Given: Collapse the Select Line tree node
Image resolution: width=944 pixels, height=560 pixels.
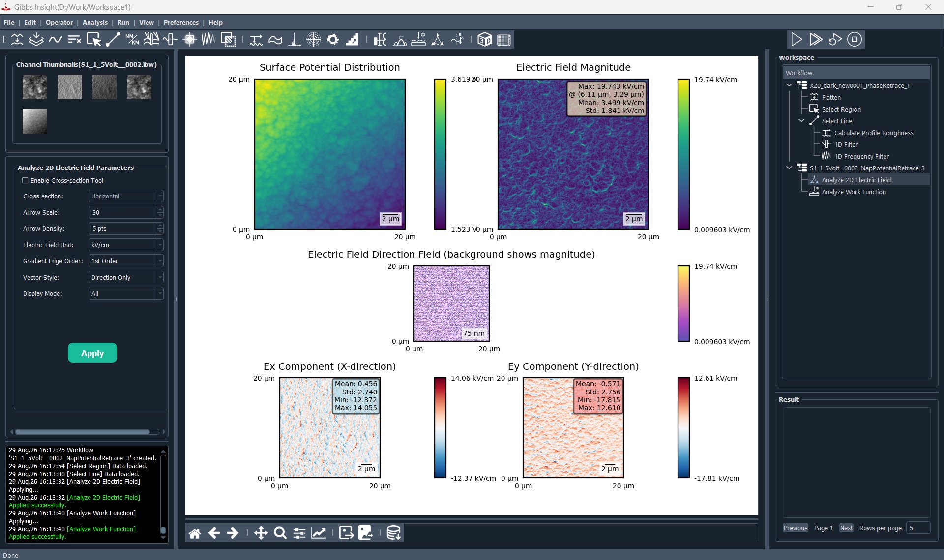Looking at the screenshot, I should (x=801, y=120).
